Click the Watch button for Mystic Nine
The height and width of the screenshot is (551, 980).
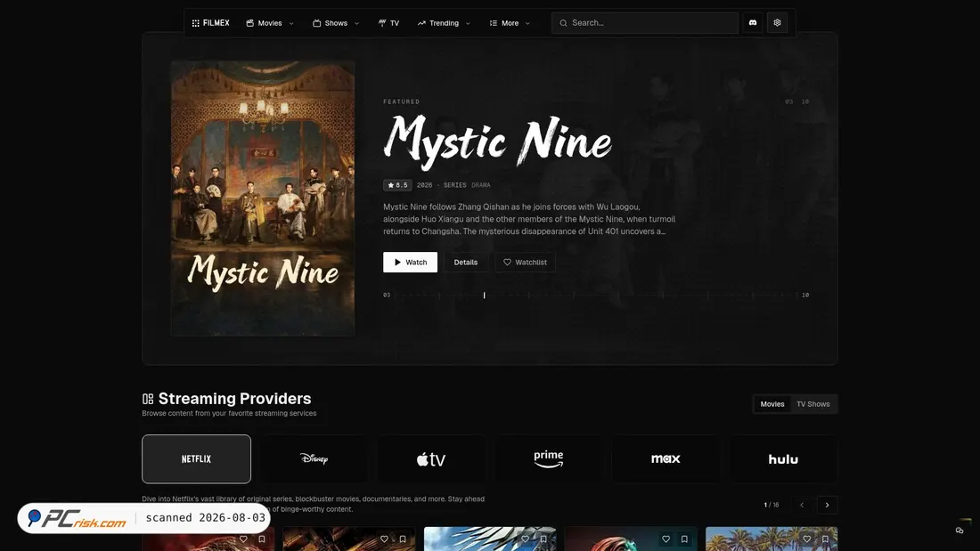pos(410,263)
